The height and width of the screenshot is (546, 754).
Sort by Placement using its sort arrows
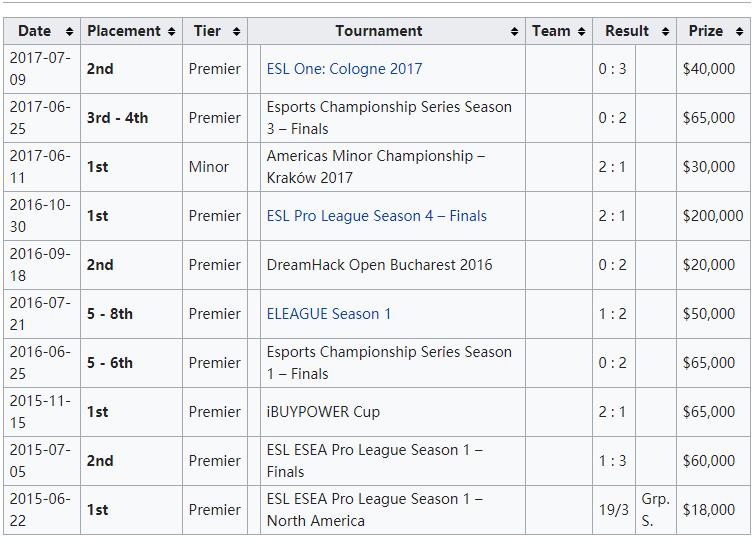(x=172, y=32)
